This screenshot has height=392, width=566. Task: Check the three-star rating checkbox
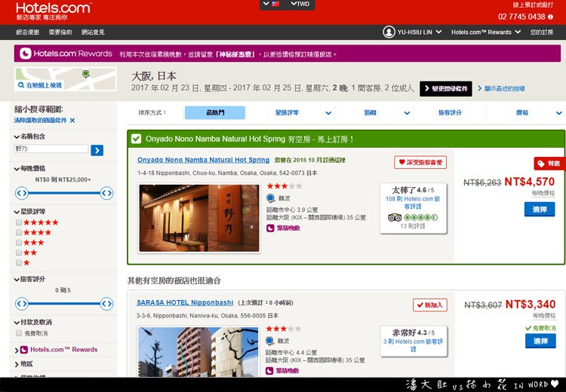point(19,243)
